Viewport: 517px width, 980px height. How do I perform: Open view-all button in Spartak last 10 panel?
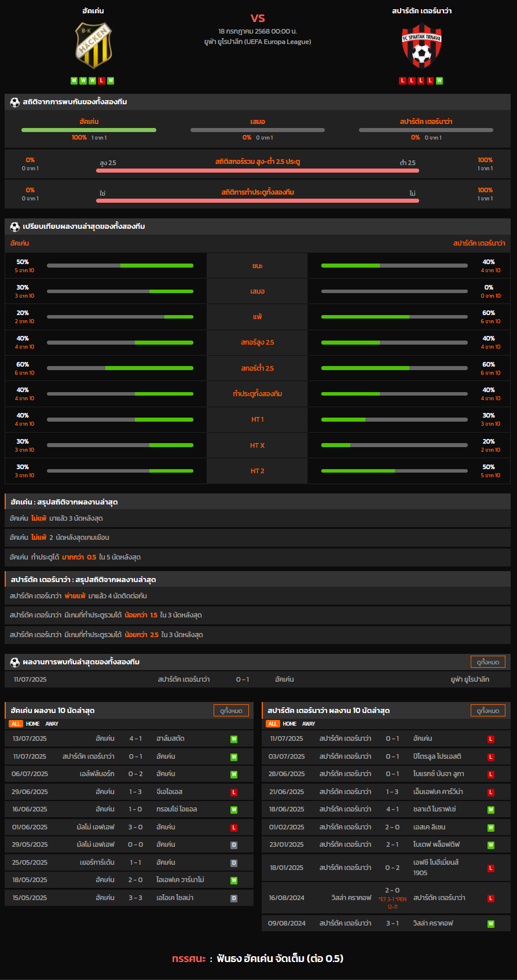(488, 710)
